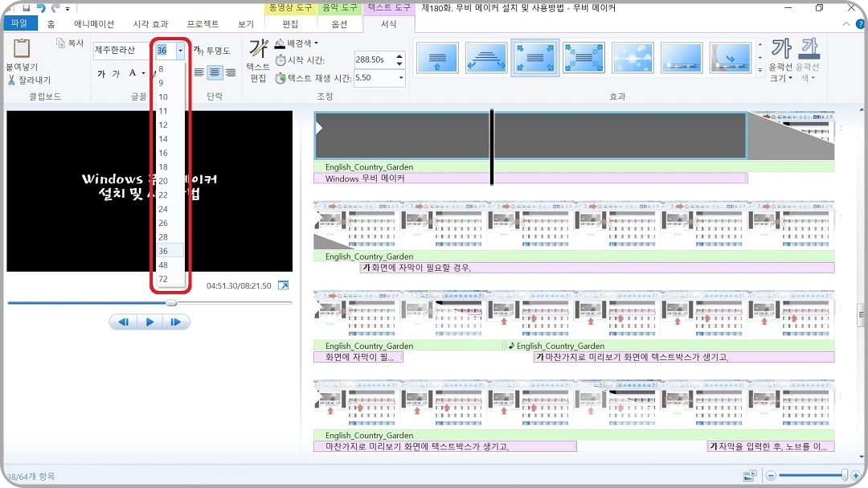Click the font size field showing 36
The width and height of the screenshot is (868, 488).
[166, 51]
